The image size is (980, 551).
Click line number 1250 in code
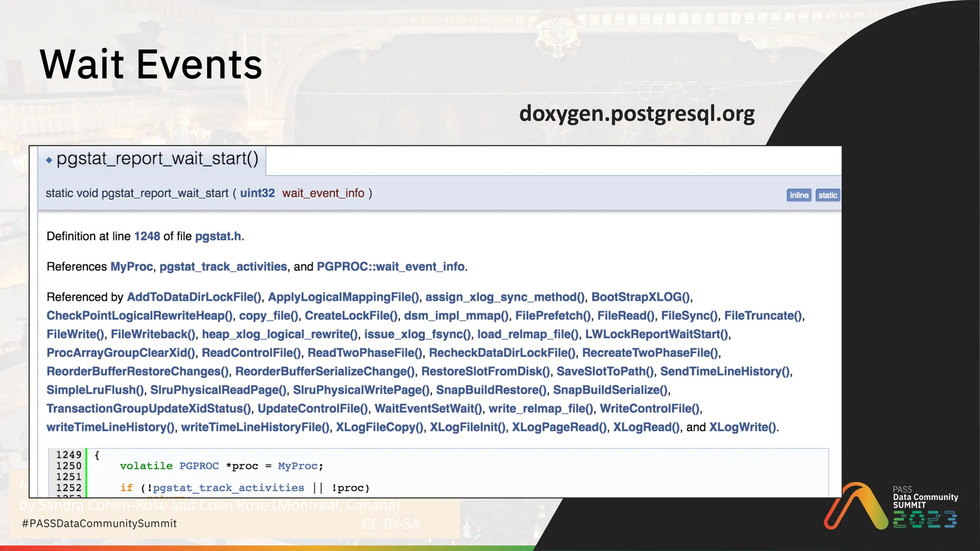point(68,466)
